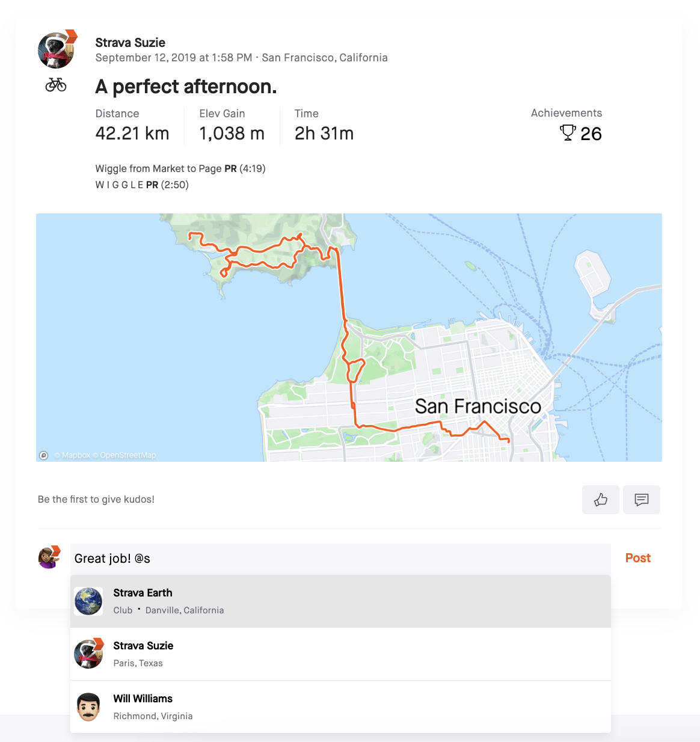
Task: Click the achievements trophy icon
Action: pyautogui.click(x=567, y=133)
